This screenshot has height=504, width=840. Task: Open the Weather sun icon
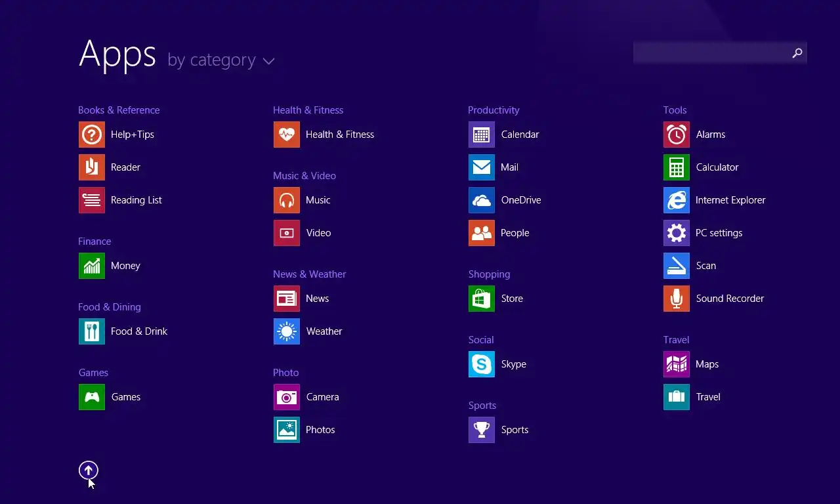click(x=287, y=331)
